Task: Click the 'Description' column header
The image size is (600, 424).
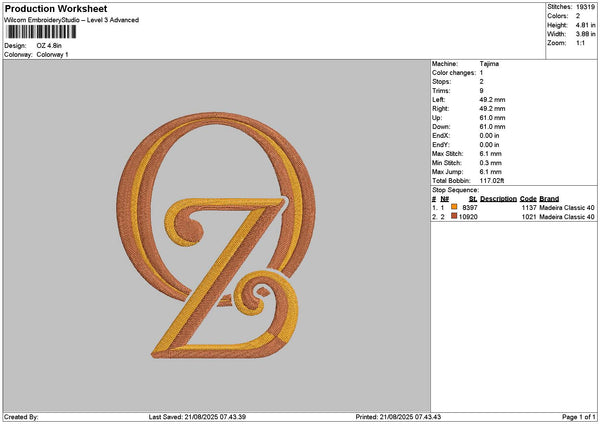Action: (x=498, y=199)
